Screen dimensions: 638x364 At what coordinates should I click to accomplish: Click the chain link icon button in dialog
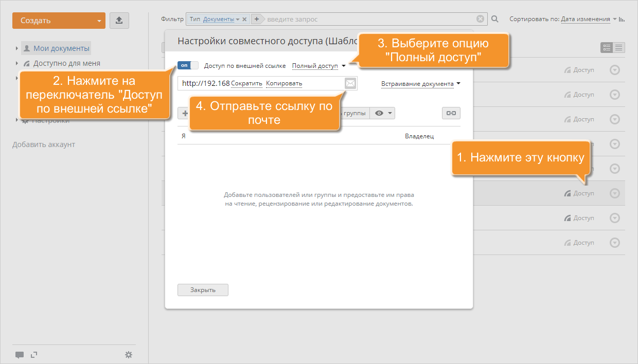tap(451, 113)
